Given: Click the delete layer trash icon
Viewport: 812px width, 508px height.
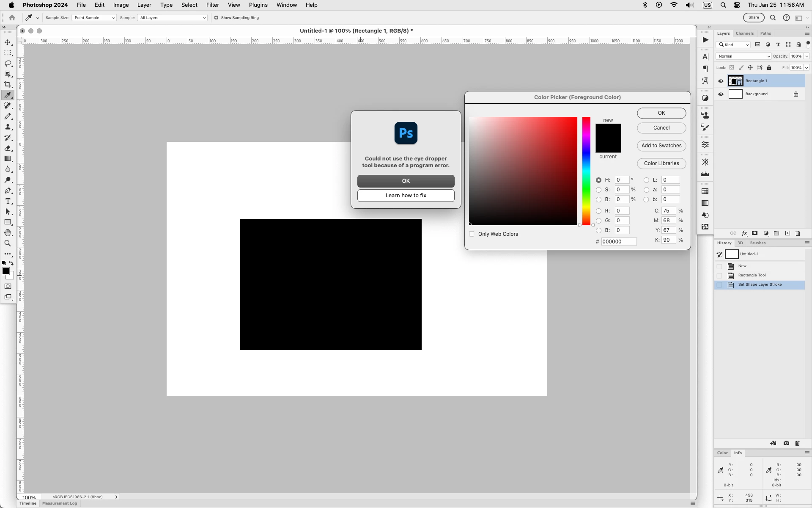Looking at the screenshot, I should pyautogui.click(x=798, y=233).
